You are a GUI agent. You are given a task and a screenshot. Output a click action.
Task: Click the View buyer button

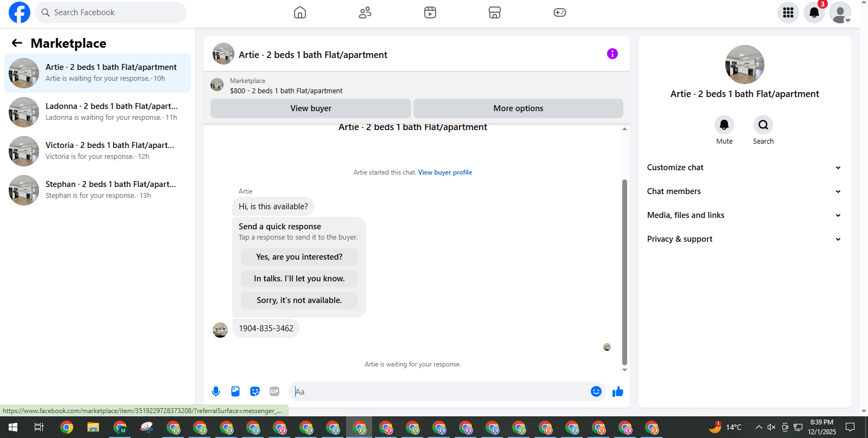311,108
